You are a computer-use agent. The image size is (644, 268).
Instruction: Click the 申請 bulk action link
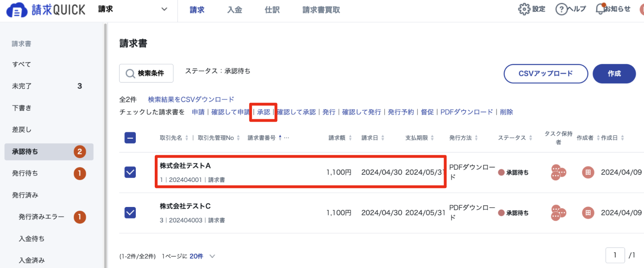click(x=198, y=112)
